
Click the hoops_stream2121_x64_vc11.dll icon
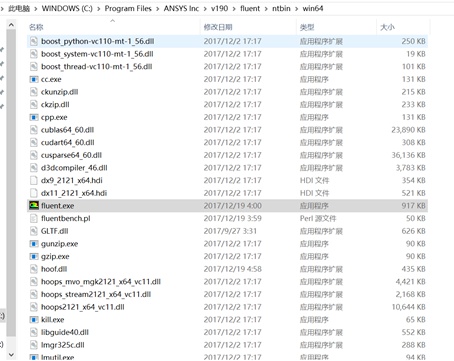(34, 295)
